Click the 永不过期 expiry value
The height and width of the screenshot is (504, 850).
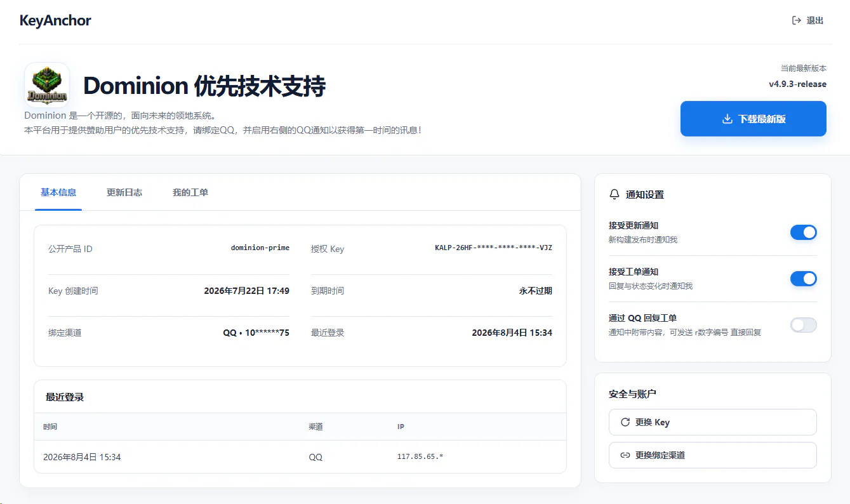click(x=535, y=291)
